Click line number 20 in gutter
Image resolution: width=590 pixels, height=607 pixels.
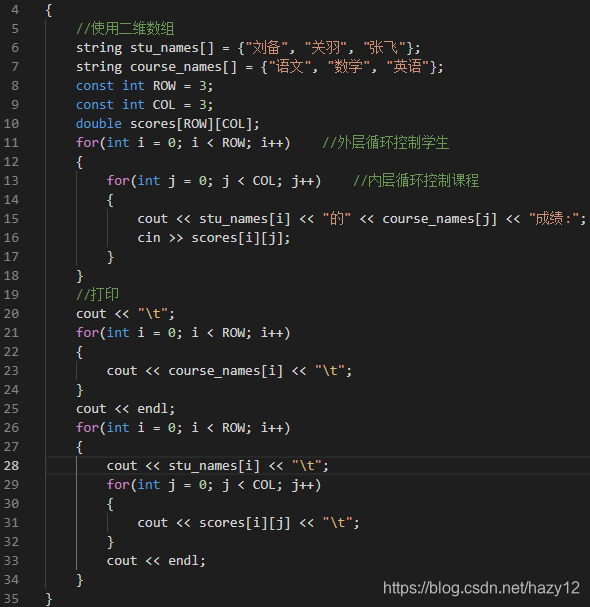(x=11, y=314)
